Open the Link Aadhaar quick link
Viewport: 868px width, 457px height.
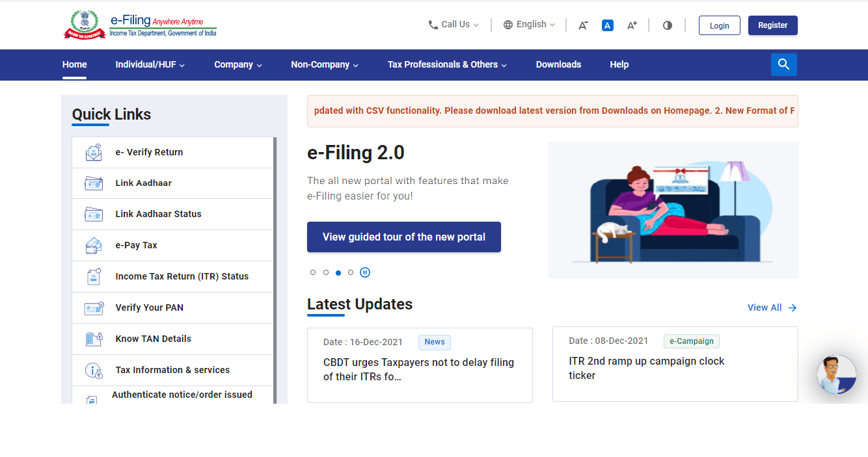(x=173, y=183)
